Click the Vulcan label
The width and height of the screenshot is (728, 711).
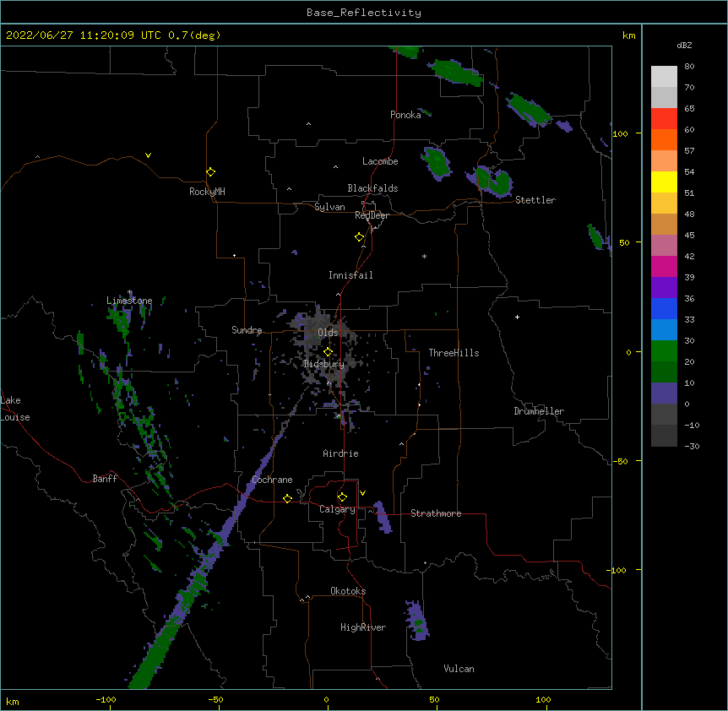(x=459, y=669)
